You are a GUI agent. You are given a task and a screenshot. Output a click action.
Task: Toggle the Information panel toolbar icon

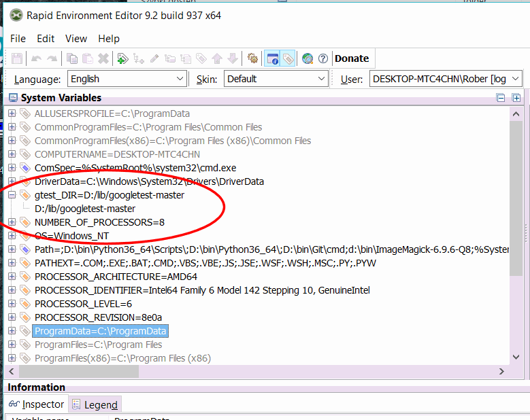coord(273,58)
